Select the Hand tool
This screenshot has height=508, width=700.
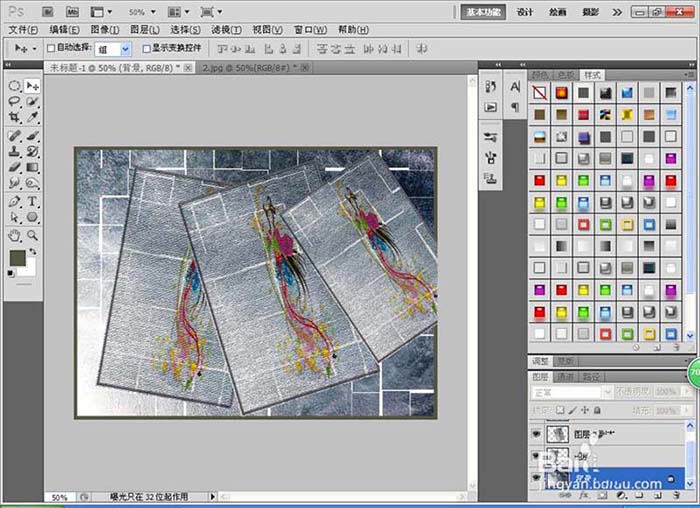click(x=14, y=235)
